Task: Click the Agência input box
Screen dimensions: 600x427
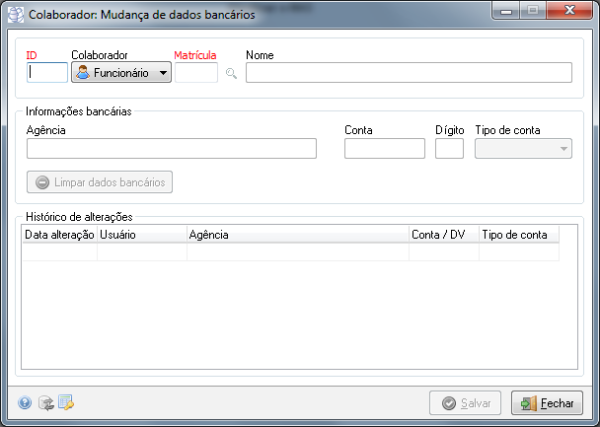Action: tap(171, 149)
